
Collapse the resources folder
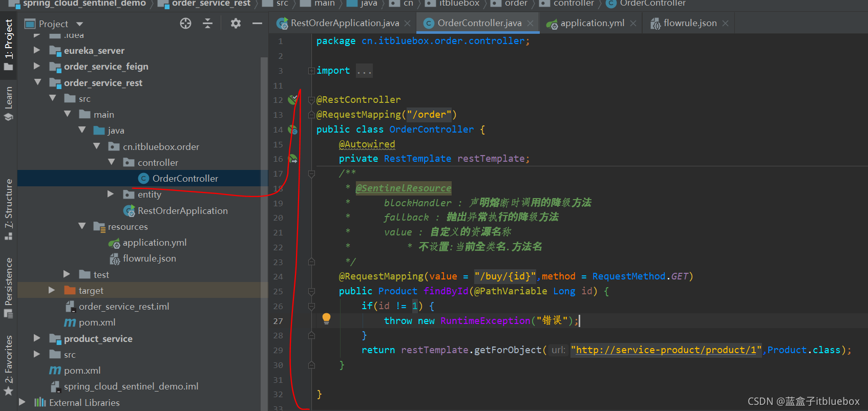[82, 226]
